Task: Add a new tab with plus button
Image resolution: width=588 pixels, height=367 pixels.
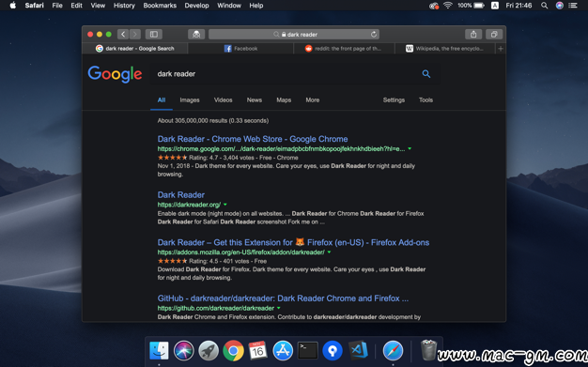Action: [501, 49]
